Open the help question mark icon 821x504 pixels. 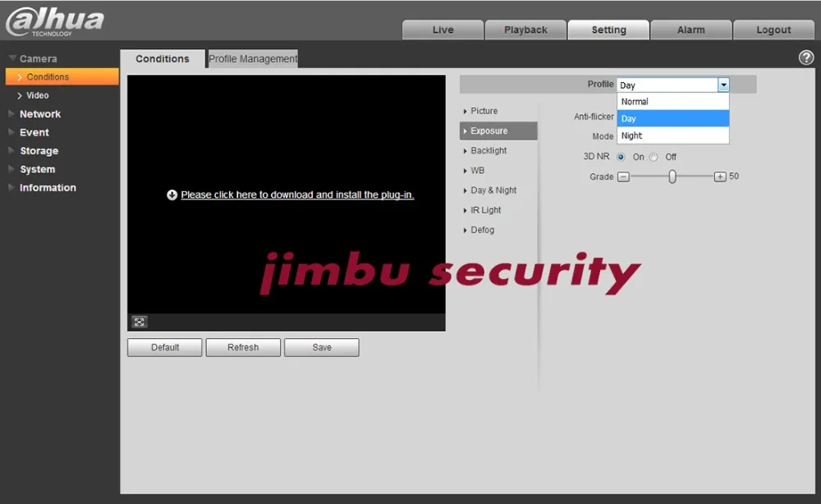pos(806,57)
